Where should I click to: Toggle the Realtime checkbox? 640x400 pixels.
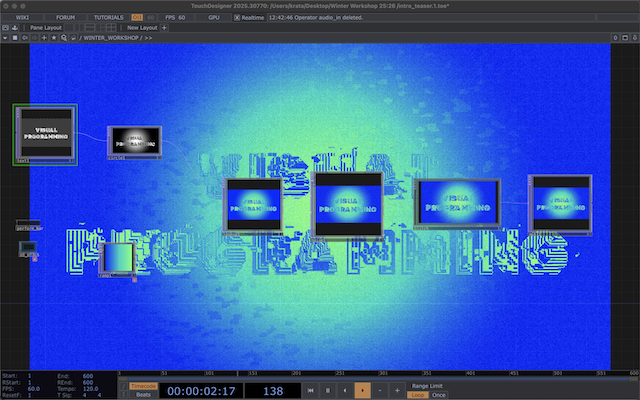pos(236,18)
